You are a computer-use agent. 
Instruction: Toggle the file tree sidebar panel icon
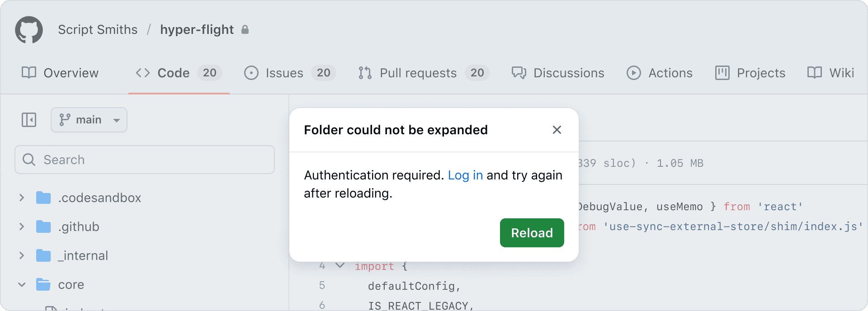pyautogui.click(x=29, y=120)
